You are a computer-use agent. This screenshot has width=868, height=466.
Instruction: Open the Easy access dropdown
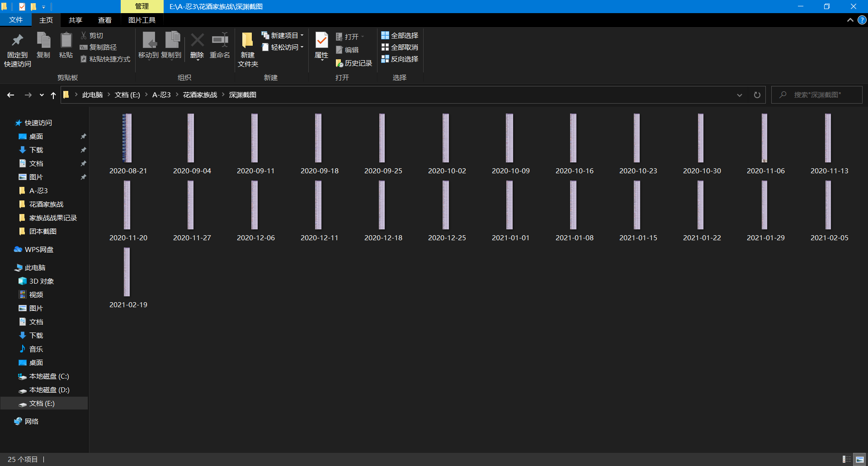[x=283, y=47]
